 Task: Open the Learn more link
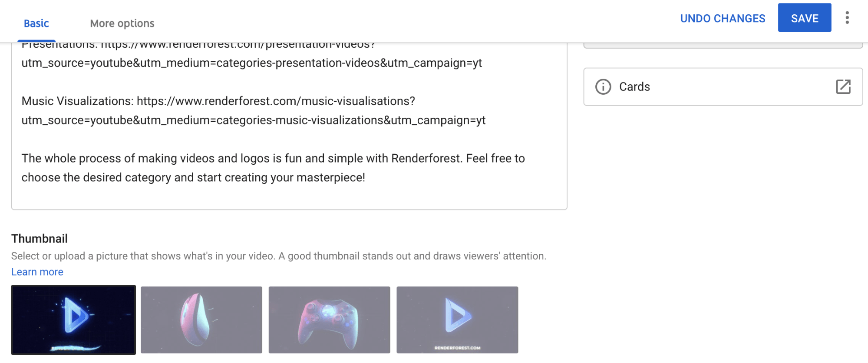click(37, 272)
